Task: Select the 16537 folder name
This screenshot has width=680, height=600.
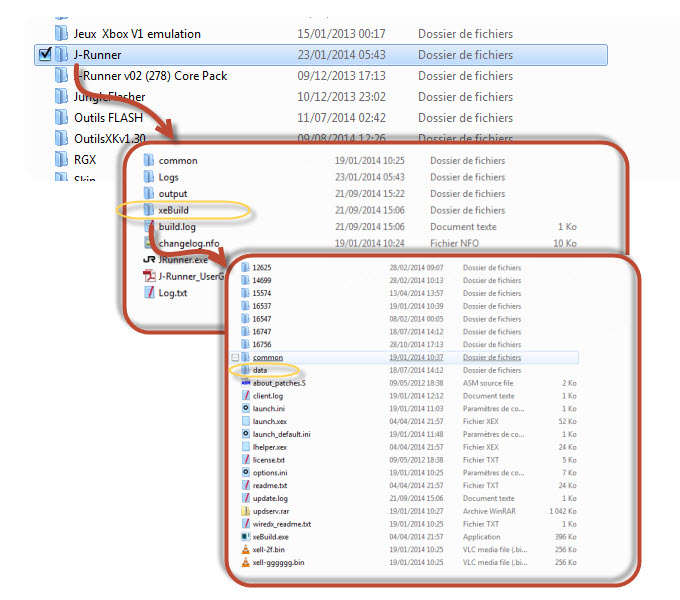Action: point(262,306)
